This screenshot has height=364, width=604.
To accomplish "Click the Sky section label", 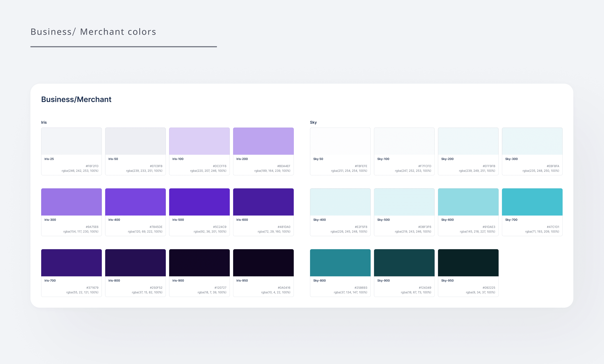I will (x=313, y=122).
